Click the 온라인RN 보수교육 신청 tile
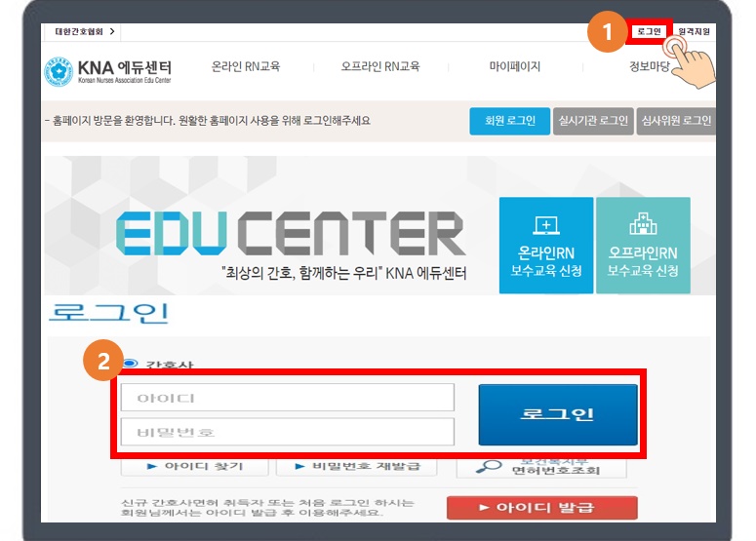 pos(546,246)
